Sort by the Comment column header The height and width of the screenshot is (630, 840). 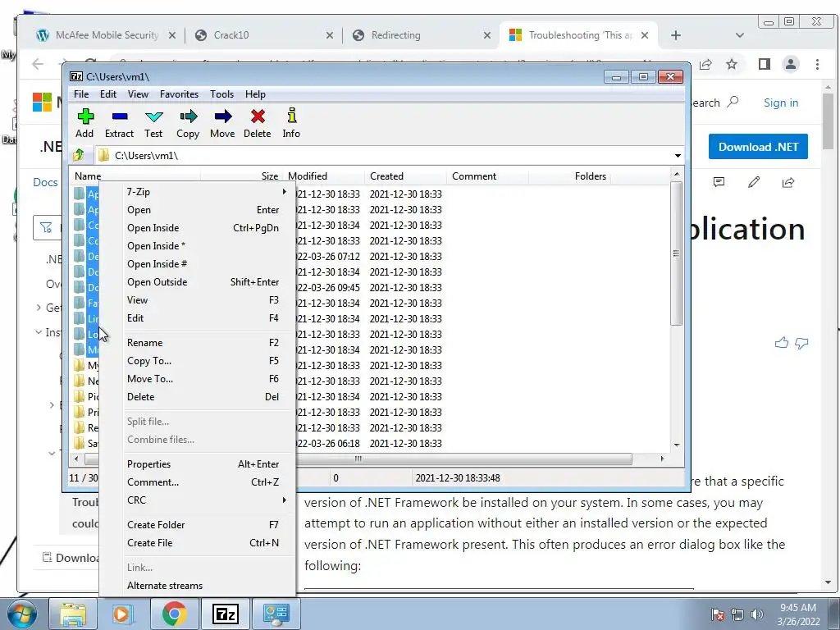pos(487,176)
